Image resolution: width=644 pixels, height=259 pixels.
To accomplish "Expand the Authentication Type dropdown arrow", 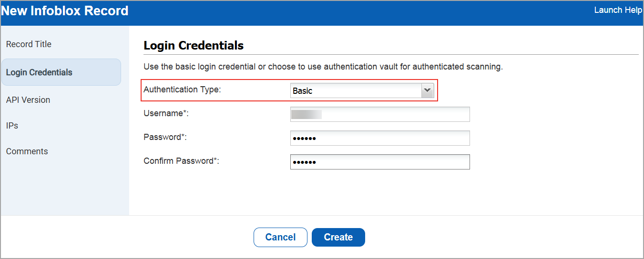I will point(428,90).
